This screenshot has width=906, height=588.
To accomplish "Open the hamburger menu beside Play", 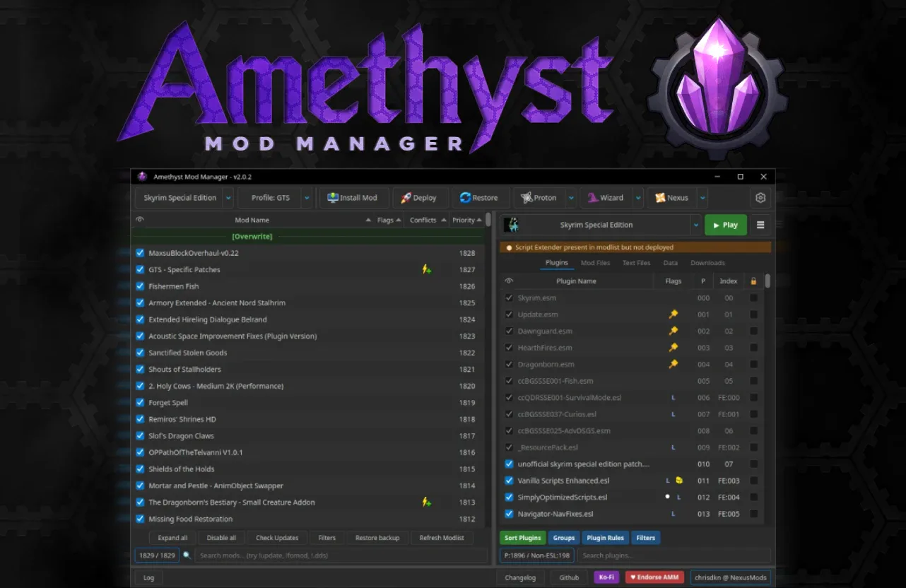I will click(x=760, y=225).
